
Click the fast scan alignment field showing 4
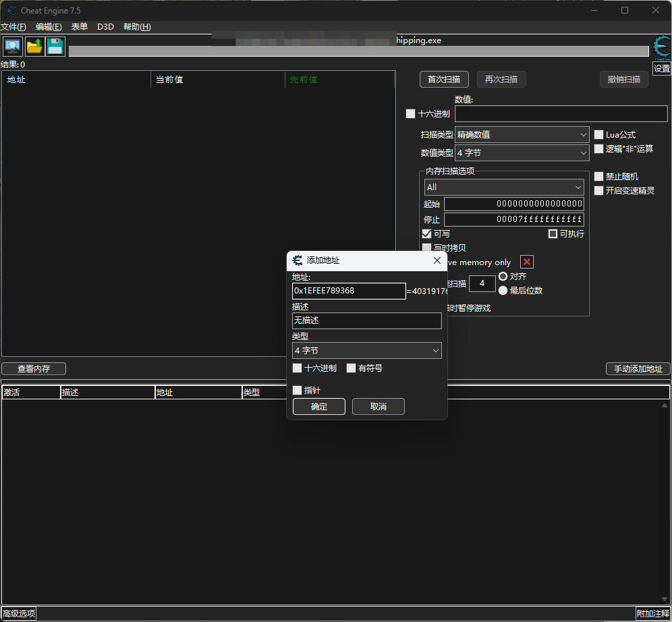(482, 283)
